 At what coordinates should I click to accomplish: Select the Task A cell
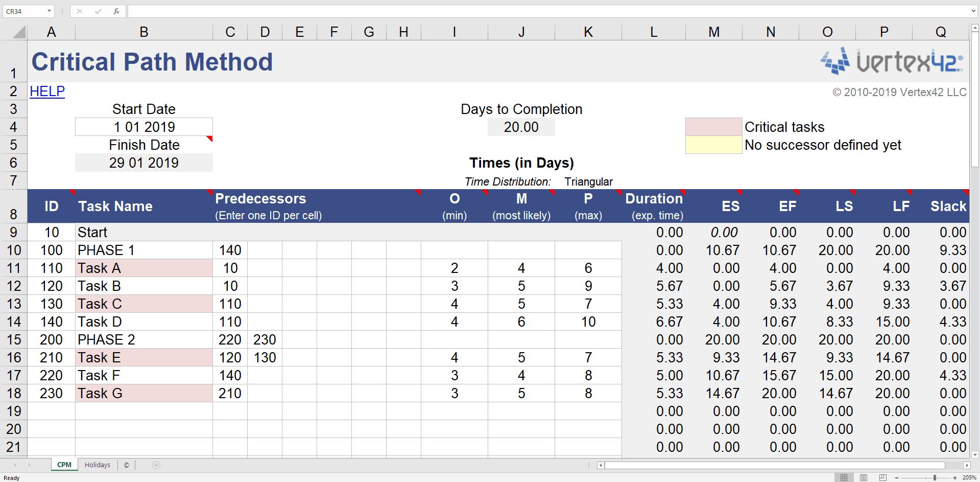144,268
